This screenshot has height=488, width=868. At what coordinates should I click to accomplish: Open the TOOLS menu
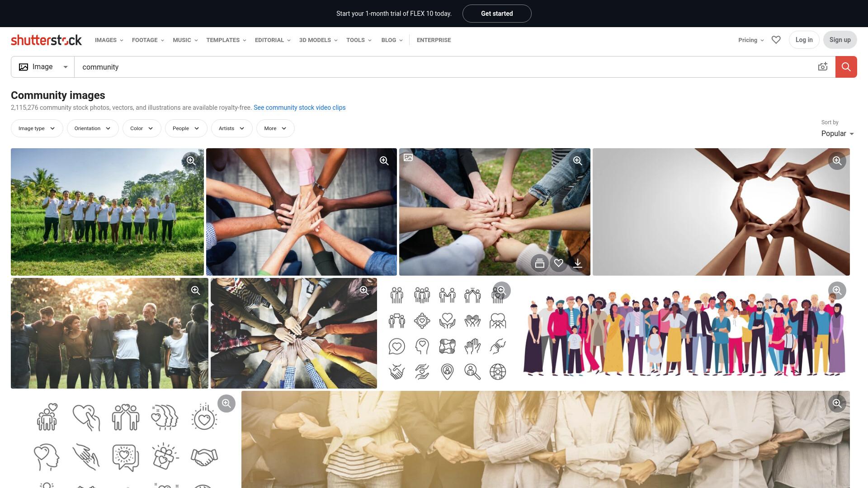click(x=359, y=40)
